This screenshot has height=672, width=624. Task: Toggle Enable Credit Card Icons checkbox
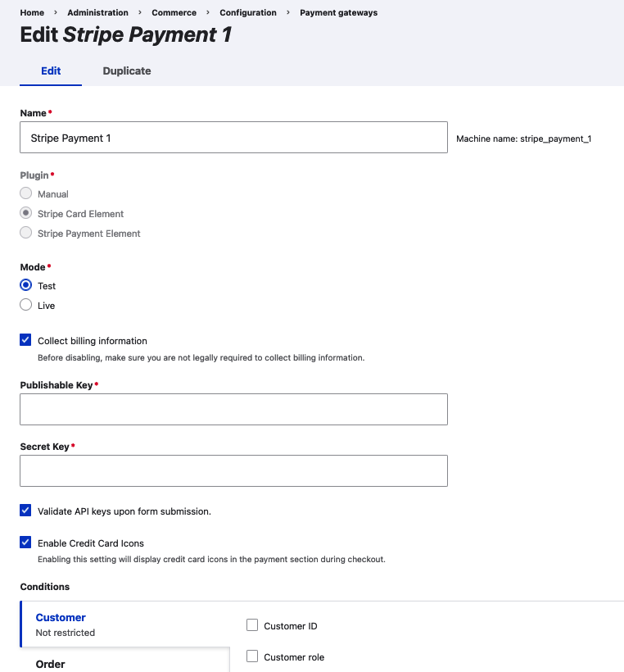tap(25, 543)
